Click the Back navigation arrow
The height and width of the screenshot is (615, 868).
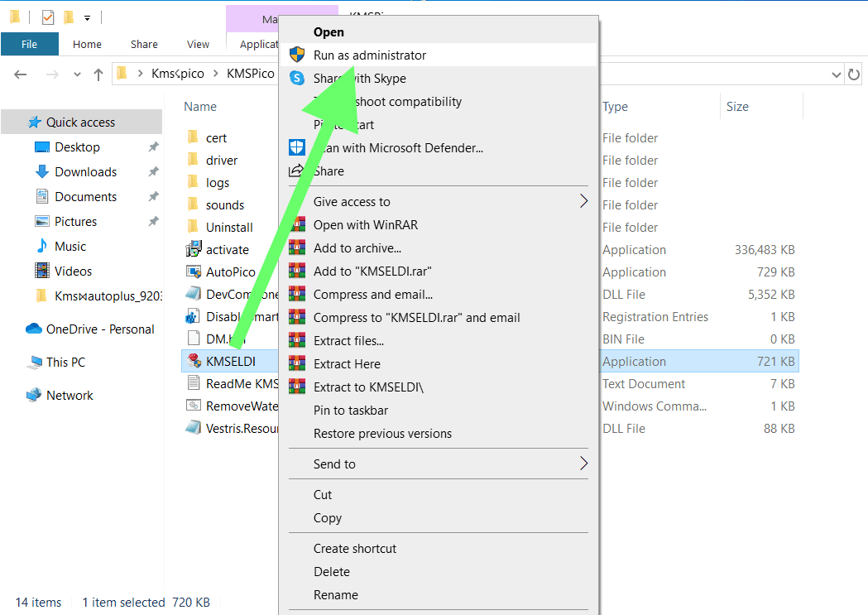[x=21, y=74]
